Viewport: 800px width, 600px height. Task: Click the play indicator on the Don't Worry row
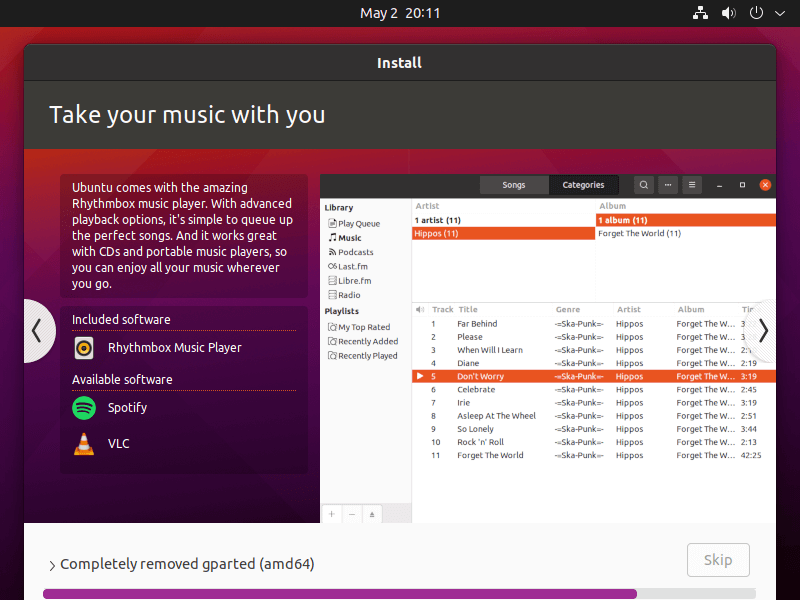tap(420, 376)
